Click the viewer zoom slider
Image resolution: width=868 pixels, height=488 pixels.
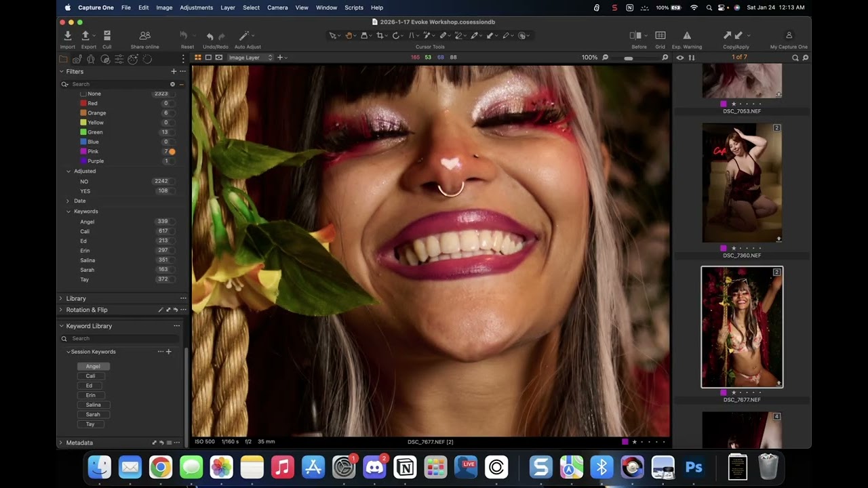coord(634,58)
